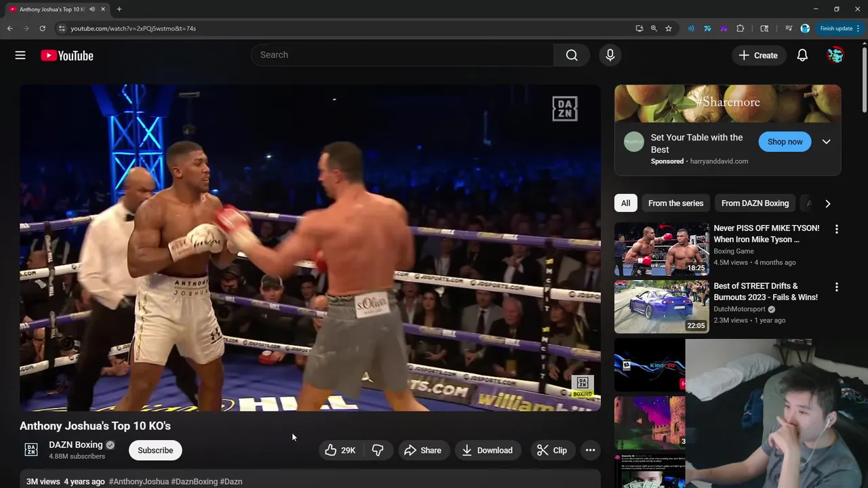
Task: Click the search magnifier button
Action: [x=572, y=55]
